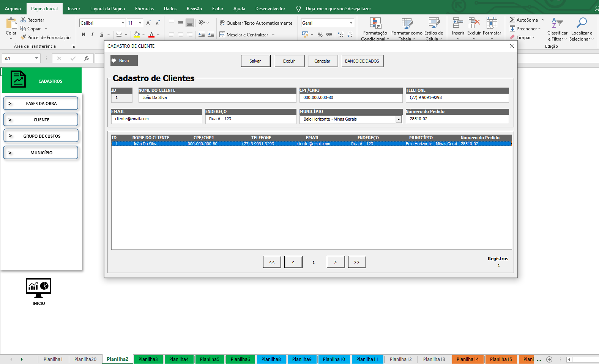Open the Geral number format dropdown
This screenshot has width=599, height=364.
351,23
